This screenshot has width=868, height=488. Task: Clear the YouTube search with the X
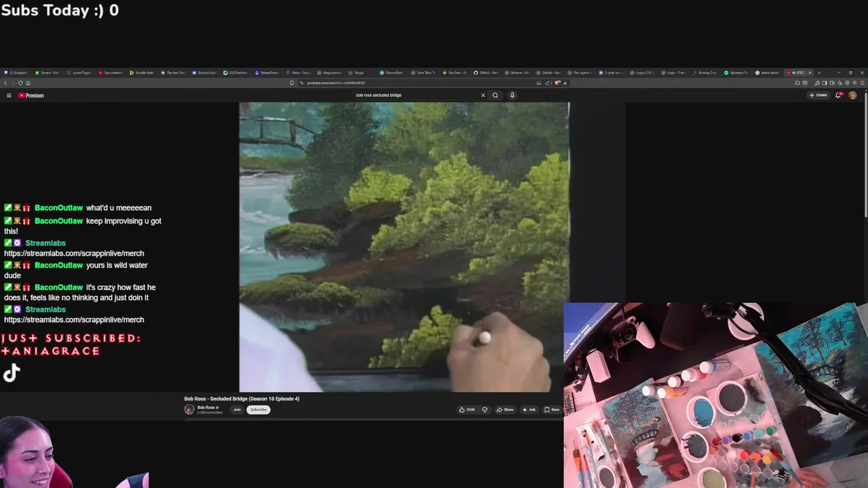483,95
